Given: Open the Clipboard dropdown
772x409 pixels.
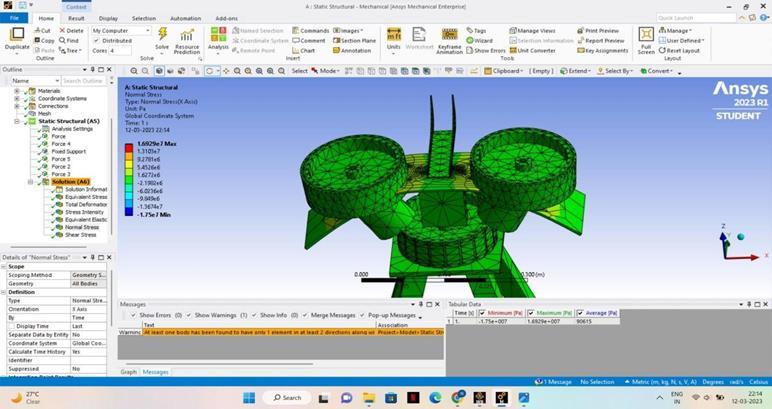Looking at the screenshot, I should [505, 71].
